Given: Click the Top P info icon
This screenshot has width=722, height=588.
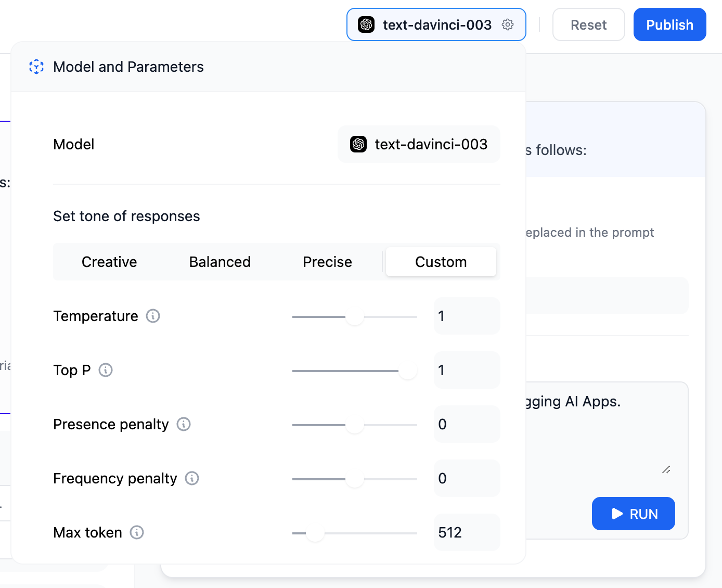Looking at the screenshot, I should pyautogui.click(x=106, y=370).
